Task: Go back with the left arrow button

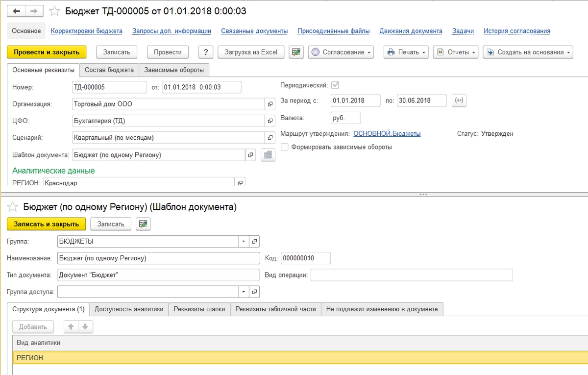Action: 17,10
